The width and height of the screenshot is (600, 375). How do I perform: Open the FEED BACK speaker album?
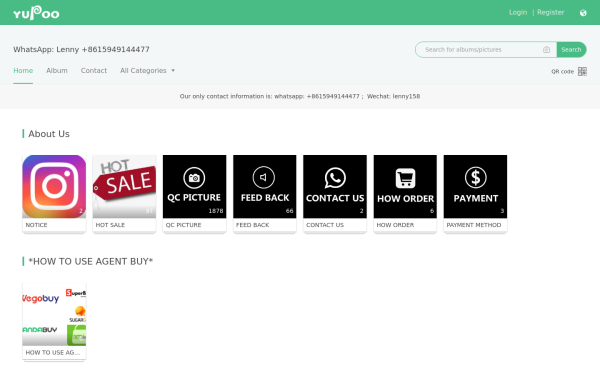click(265, 187)
